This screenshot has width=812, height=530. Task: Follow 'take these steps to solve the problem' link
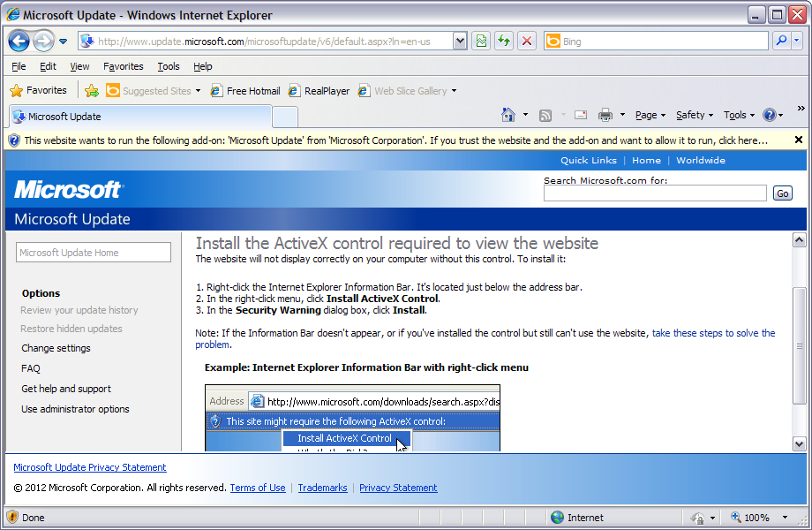713,333
